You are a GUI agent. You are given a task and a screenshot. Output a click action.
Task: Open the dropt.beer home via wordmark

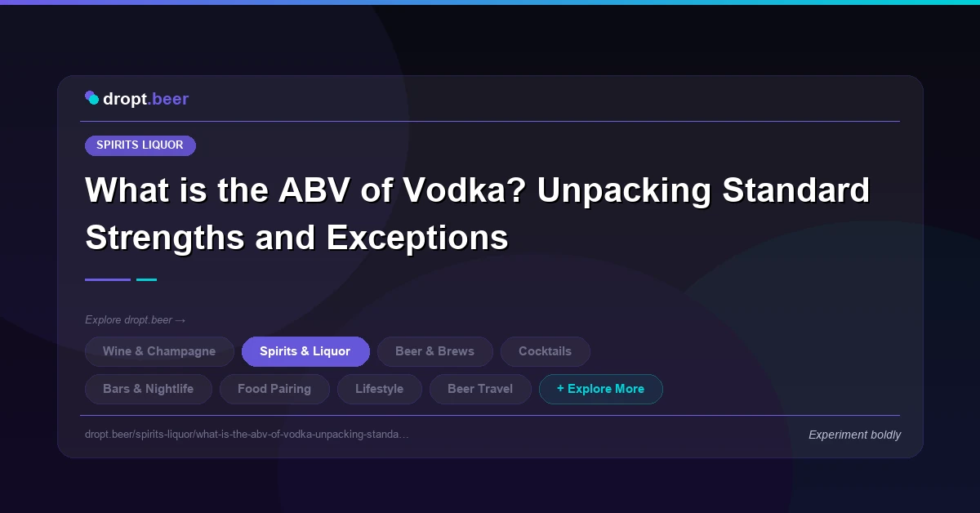coord(145,99)
